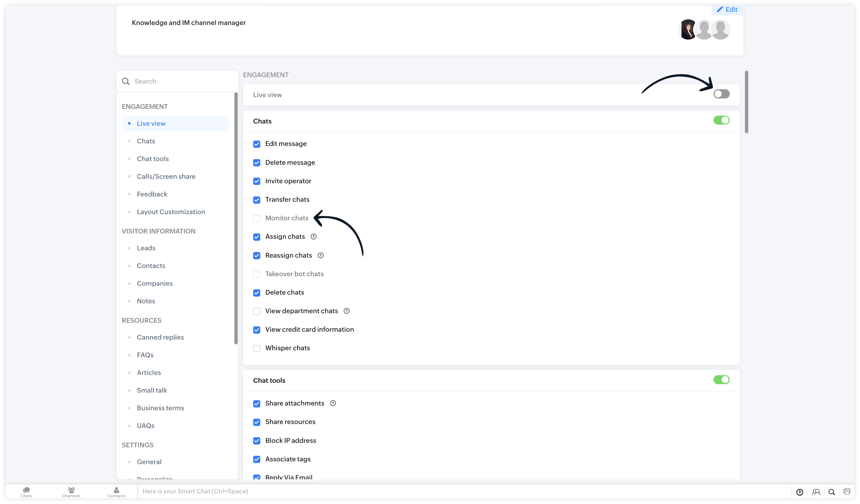This screenshot has height=504, width=860.
Task: Open the stacked notes icon at bottom right
Action: pyautogui.click(x=847, y=491)
